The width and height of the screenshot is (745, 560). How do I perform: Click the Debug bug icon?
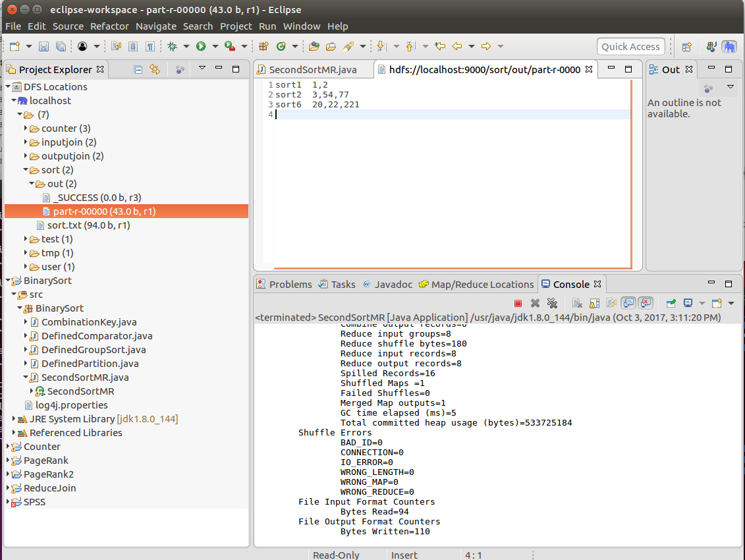(173, 46)
